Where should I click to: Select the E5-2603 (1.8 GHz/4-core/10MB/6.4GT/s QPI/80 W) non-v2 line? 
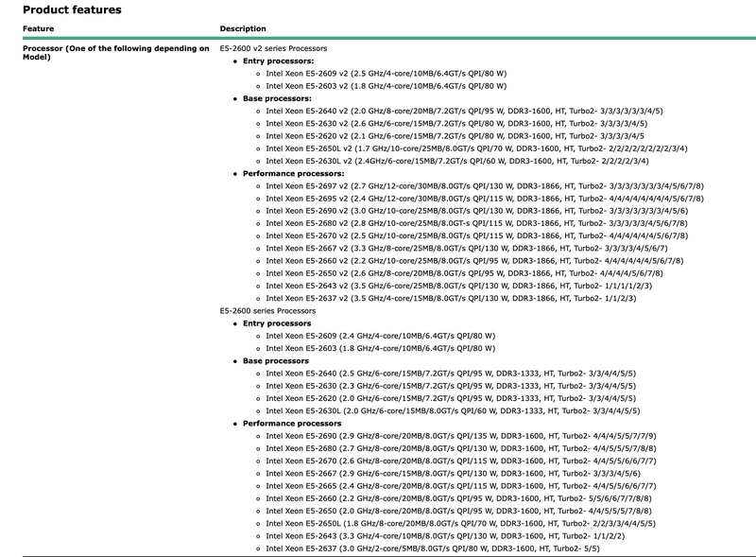click(x=381, y=349)
